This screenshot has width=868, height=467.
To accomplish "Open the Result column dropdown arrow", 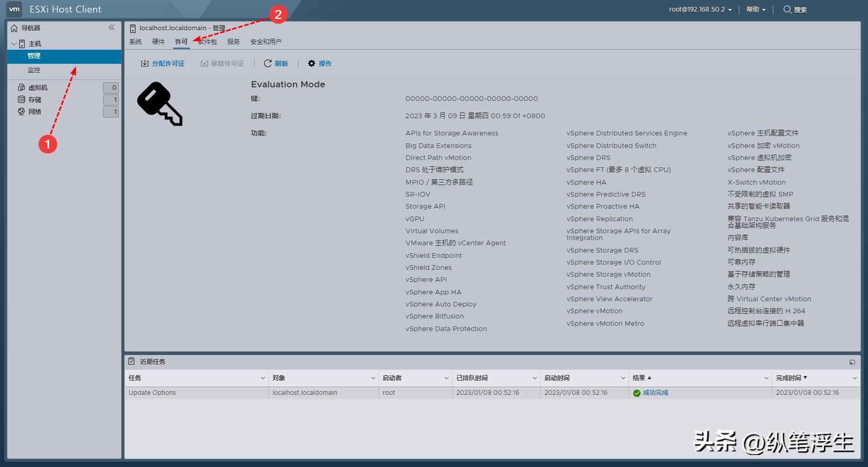I will click(767, 378).
